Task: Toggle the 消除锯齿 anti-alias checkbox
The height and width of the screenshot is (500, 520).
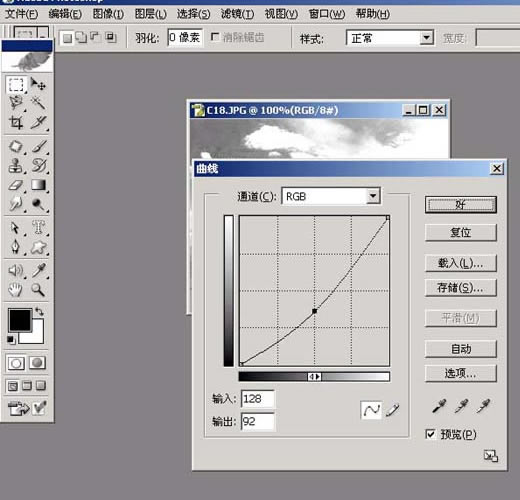Action: click(215, 37)
